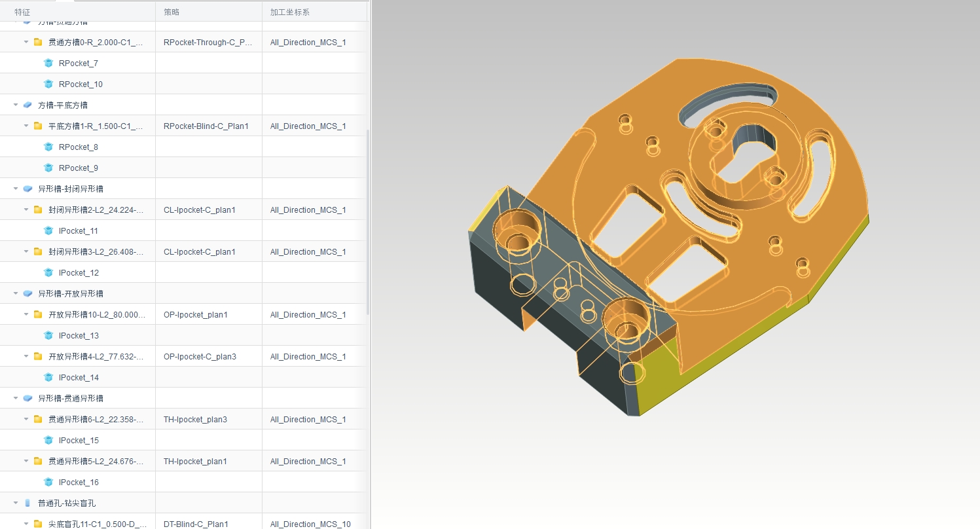
Task: Click the cube icon beside IPocket_12
Action: tap(48, 272)
